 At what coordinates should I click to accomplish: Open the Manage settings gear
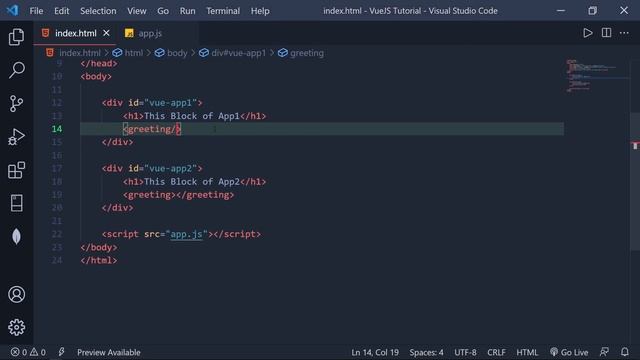[16, 327]
